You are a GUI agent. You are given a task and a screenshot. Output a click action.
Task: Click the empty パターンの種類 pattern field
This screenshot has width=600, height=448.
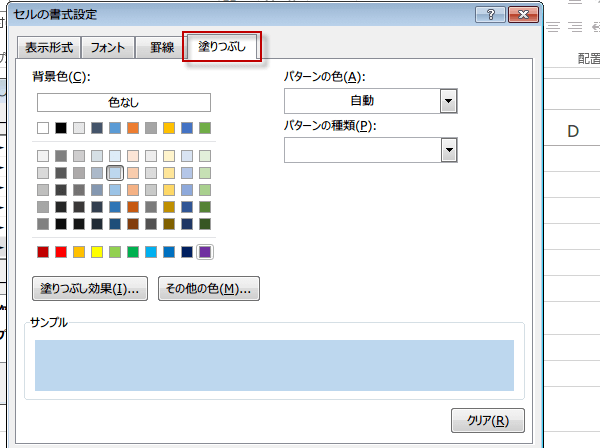(x=362, y=150)
